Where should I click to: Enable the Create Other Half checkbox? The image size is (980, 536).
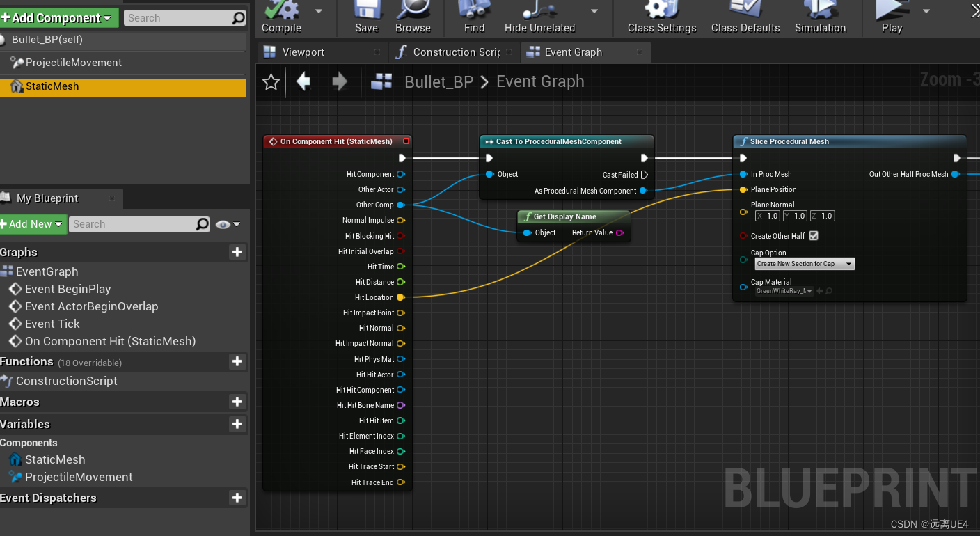[x=812, y=235]
